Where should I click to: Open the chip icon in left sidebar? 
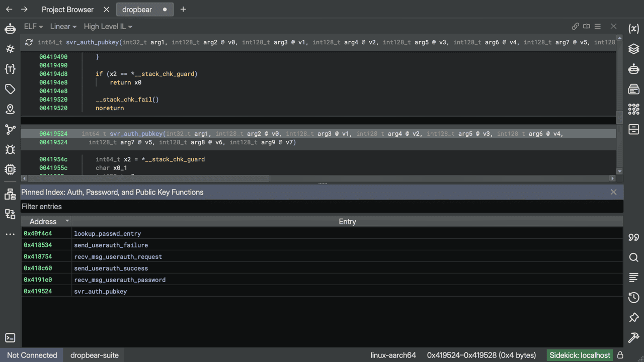click(x=10, y=169)
